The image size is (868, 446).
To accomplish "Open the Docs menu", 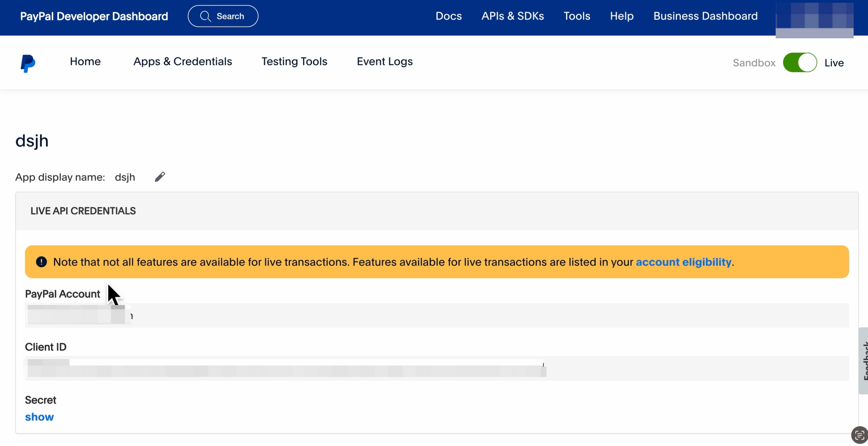I will coord(448,16).
